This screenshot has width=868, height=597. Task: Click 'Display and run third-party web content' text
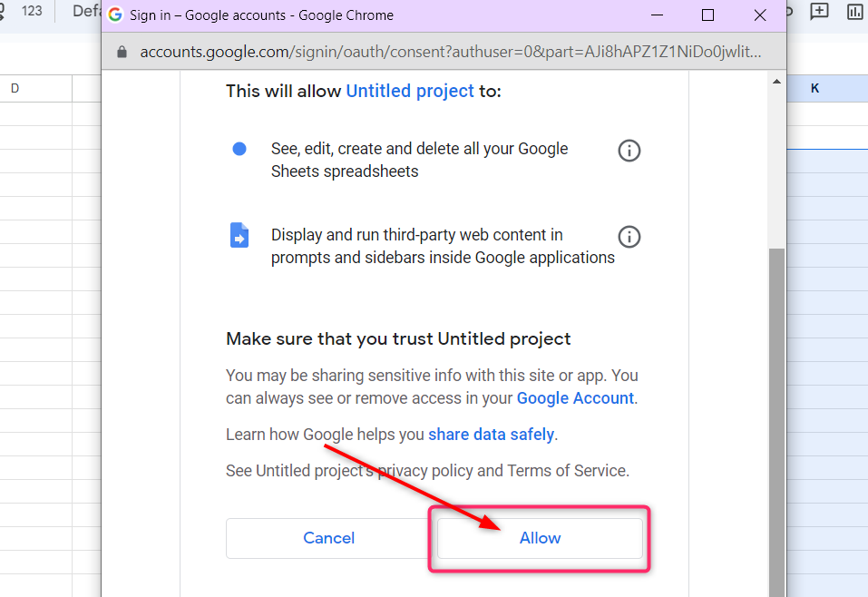click(x=443, y=247)
